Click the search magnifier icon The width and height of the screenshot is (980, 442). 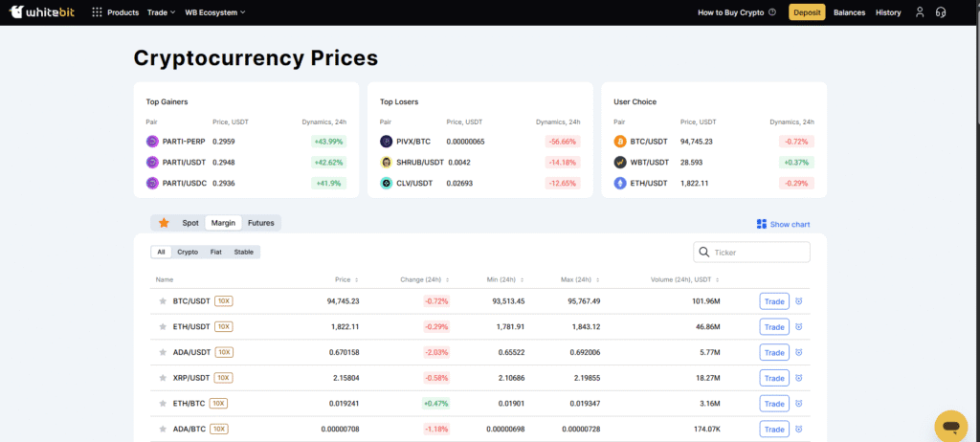(704, 252)
